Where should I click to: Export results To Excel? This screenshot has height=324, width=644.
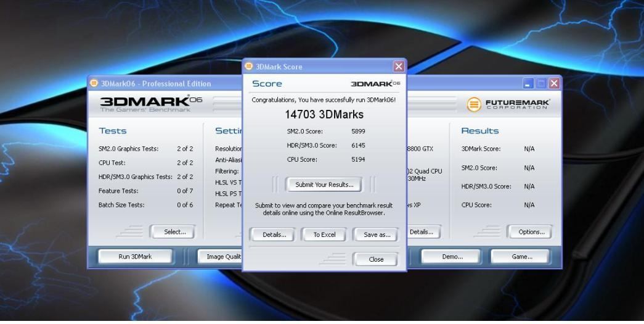click(324, 235)
